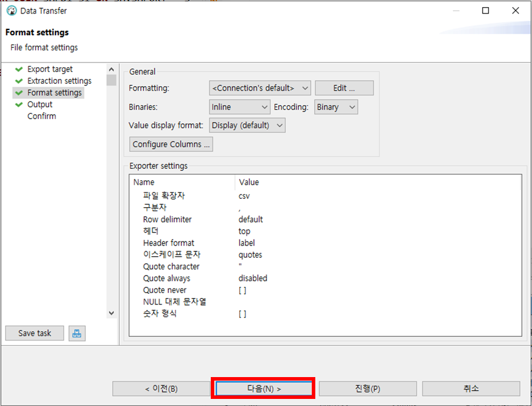532x406 pixels.
Task: Open the Encoding Binary dropdown
Action: [336, 107]
